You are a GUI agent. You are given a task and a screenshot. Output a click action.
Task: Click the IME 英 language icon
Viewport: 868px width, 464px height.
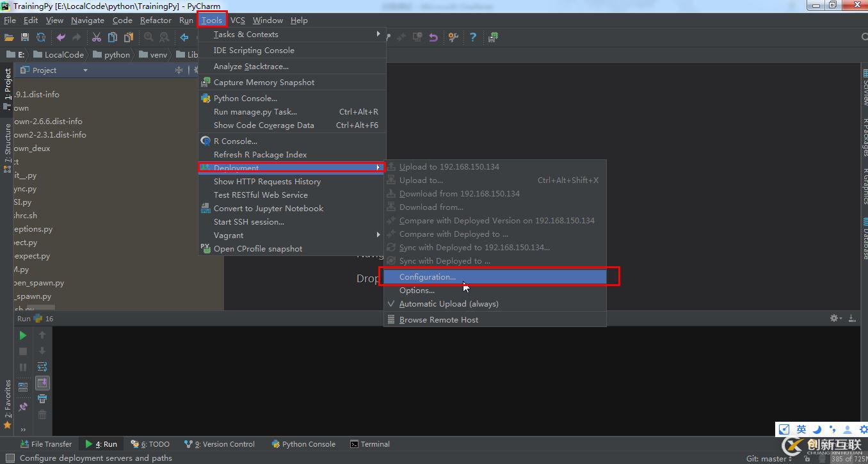801,429
